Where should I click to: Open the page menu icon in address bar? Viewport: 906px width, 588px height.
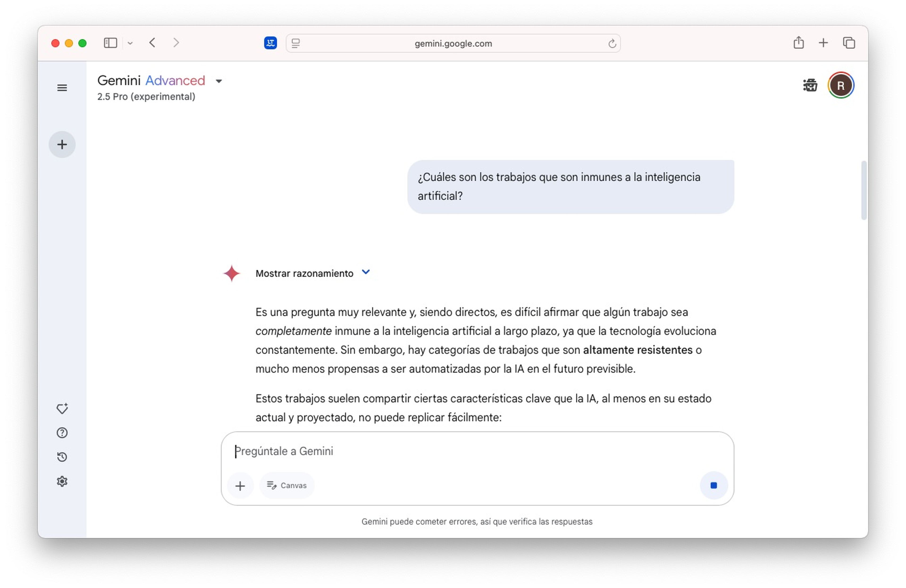click(296, 43)
